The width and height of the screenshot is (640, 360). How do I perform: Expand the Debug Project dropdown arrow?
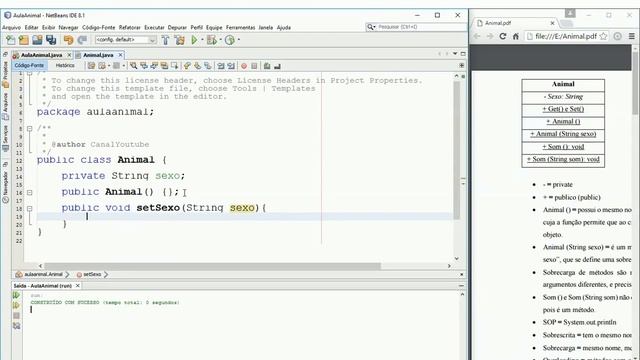coord(220,40)
